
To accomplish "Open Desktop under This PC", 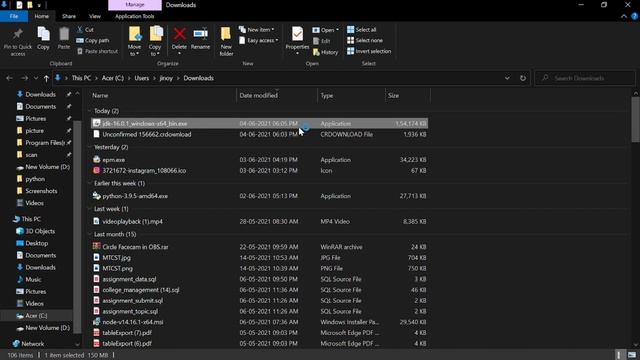I will [x=32, y=243].
